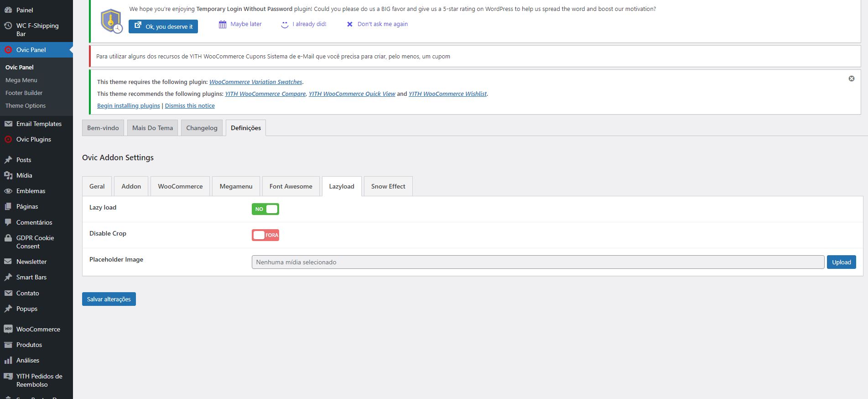The height and width of the screenshot is (399, 868).
Task: Click the Comentários speech bubble icon
Action: point(8,222)
